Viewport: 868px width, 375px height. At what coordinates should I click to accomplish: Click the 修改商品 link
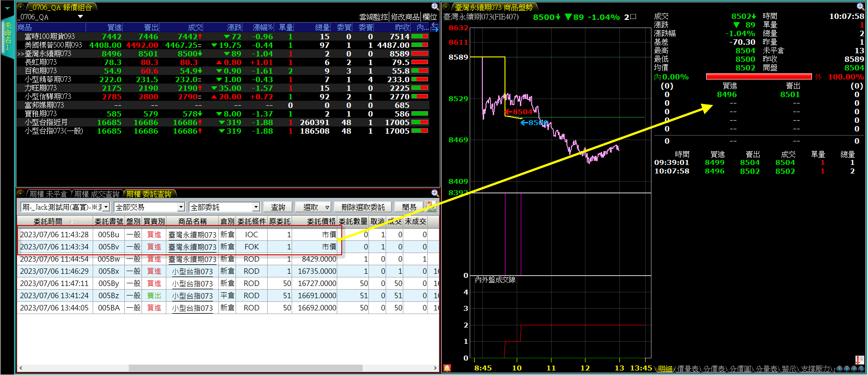point(405,17)
